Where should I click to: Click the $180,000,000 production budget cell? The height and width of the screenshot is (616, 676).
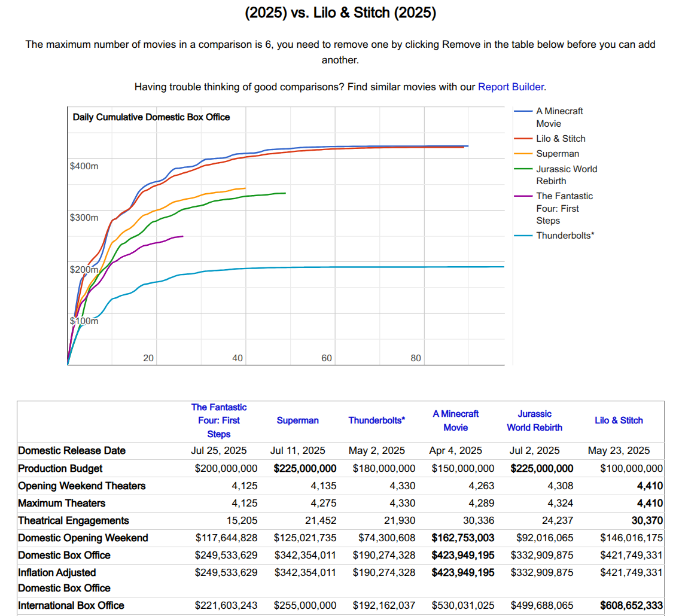click(383, 468)
